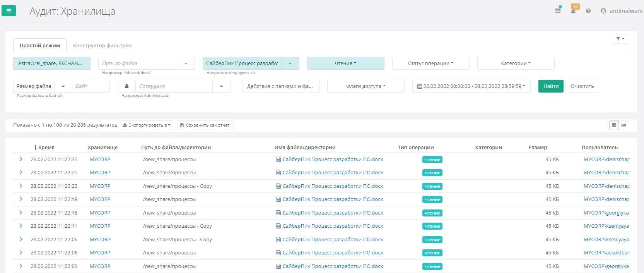Expand the row at 28.02.2022 11:22:25

(x=20, y=172)
